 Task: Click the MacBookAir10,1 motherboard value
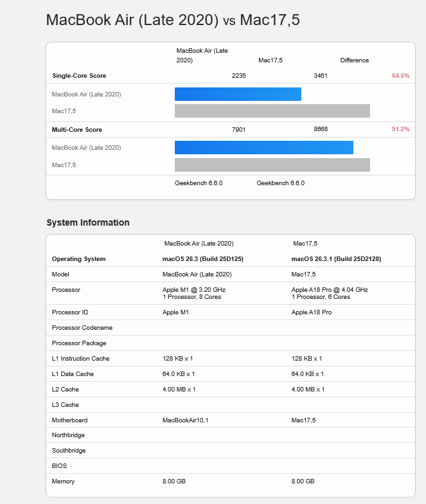(x=185, y=420)
